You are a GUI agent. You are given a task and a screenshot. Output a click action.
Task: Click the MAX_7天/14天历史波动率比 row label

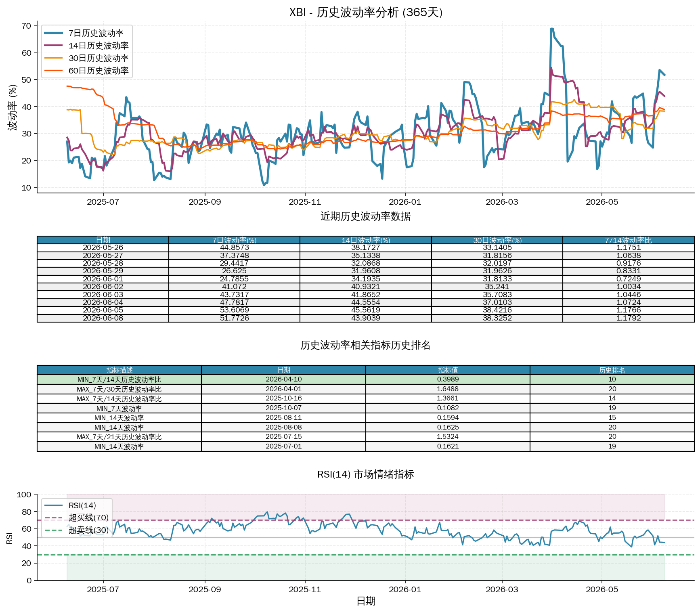tap(119, 399)
